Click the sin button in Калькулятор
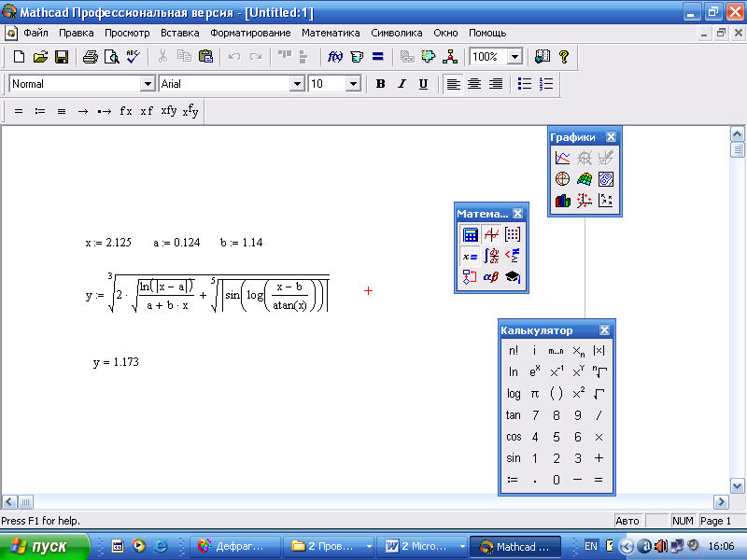747x560 pixels. pyautogui.click(x=513, y=457)
